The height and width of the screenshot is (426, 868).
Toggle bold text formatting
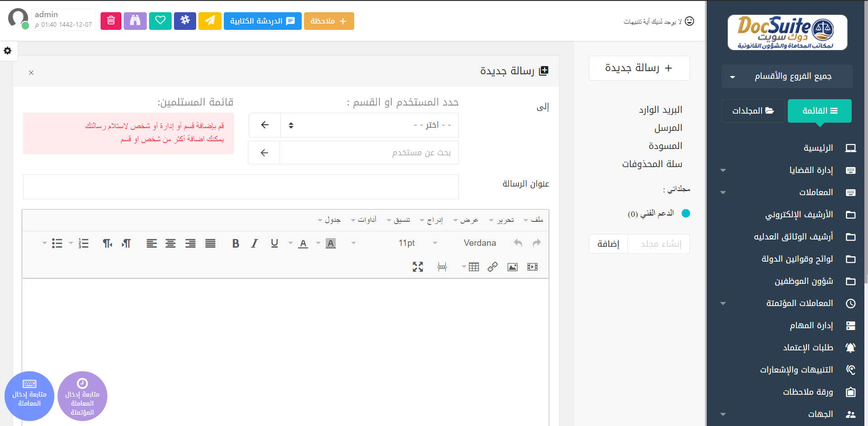pos(236,244)
